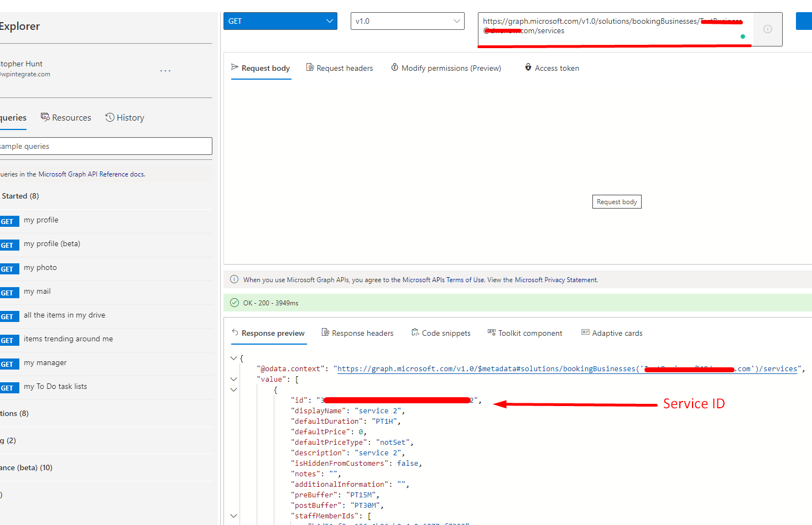The image size is (812, 525).
Task: Click terms notice info icon
Action: [234, 279]
